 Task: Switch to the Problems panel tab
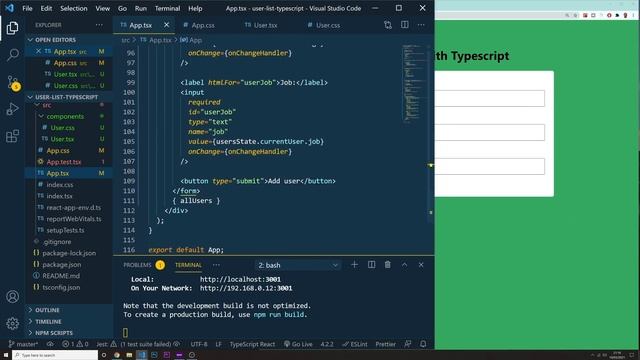(137, 265)
